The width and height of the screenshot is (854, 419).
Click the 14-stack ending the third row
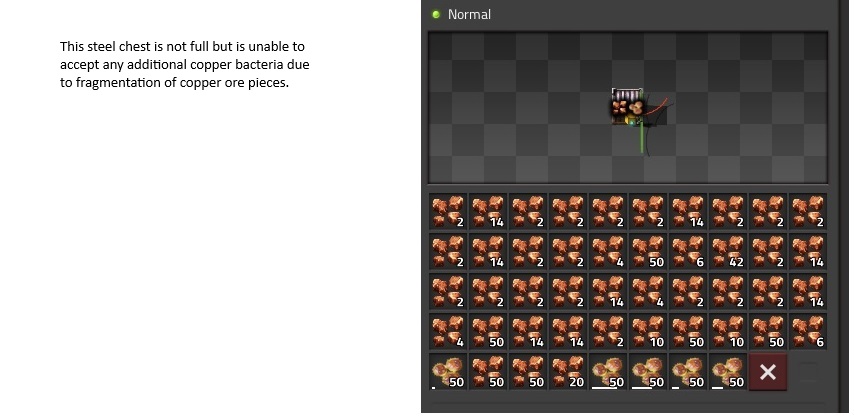click(808, 292)
